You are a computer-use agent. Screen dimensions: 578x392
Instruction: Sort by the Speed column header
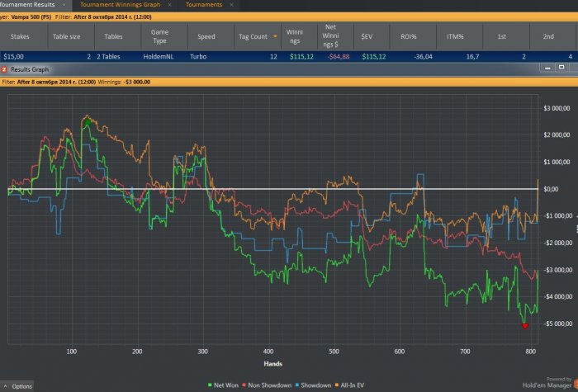coord(206,36)
